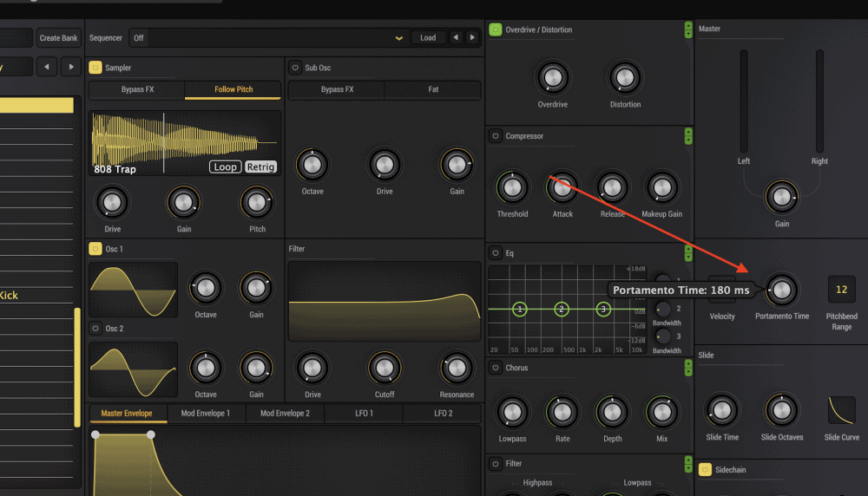
Task: Go to previous sequencer pattern arrow
Action: [x=456, y=37]
